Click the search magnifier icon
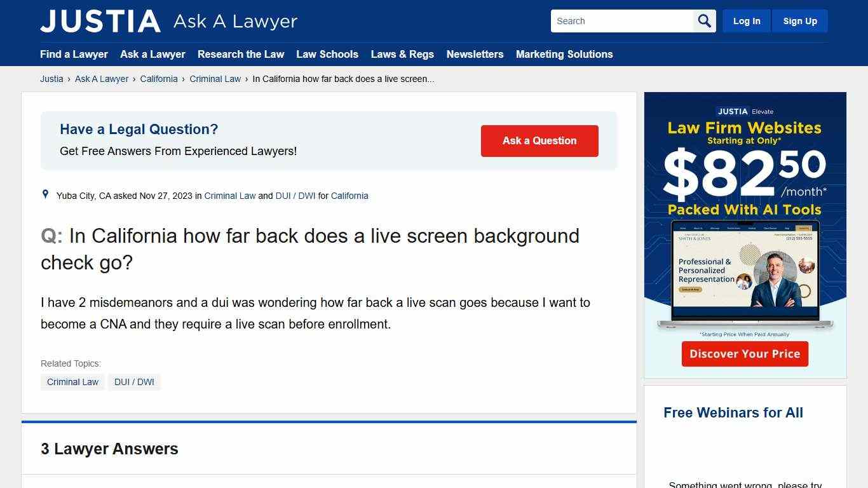The image size is (868, 488). point(704,20)
